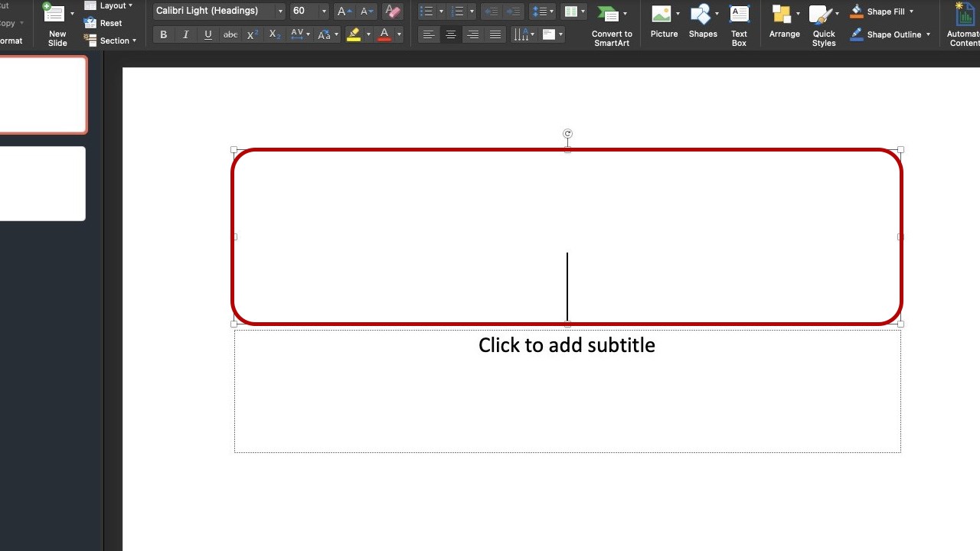Click the rotation handle above the title box
The height and width of the screenshot is (551, 980).
point(567,134)
